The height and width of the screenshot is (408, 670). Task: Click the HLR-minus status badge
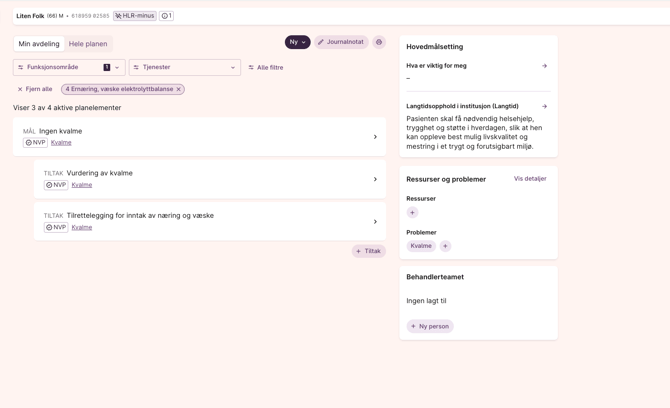pyautogui.click(x=135, y=16)
